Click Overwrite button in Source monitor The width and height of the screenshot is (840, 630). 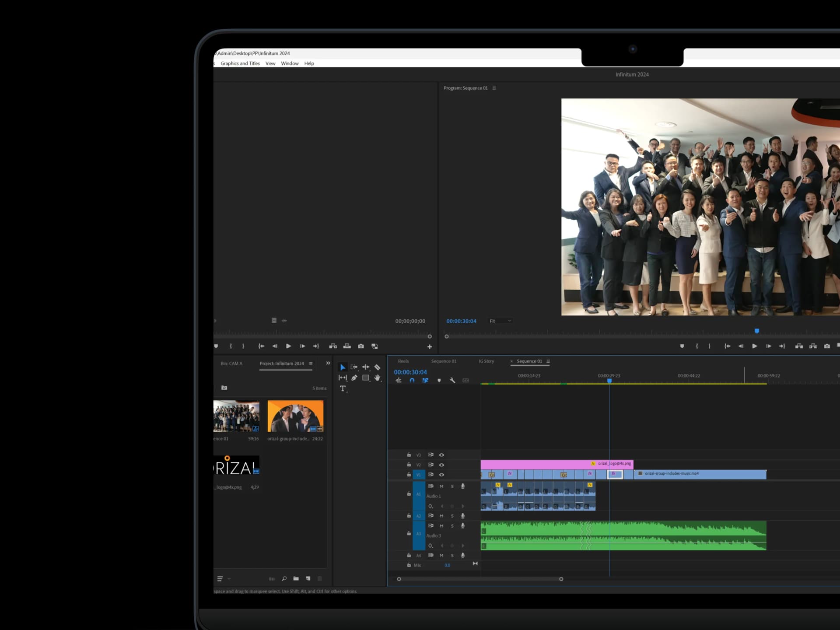coord(347,346)
